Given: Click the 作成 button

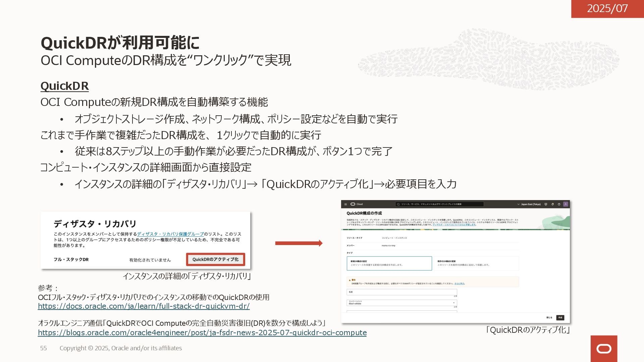Looking at the screenshot, I should [x=560, y=317].
